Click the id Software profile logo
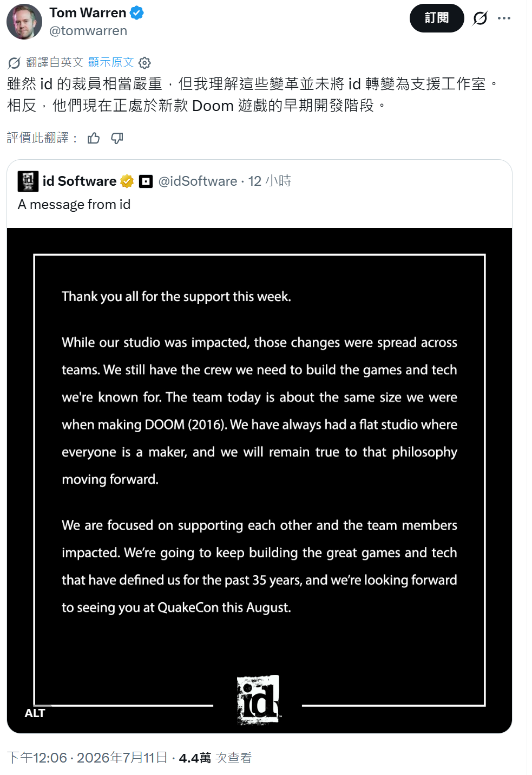This screenshot has width=532, height=775. tap(28, 181)
